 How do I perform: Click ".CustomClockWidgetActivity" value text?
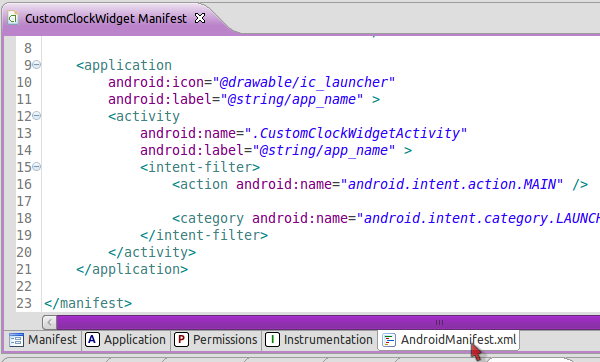355,133
